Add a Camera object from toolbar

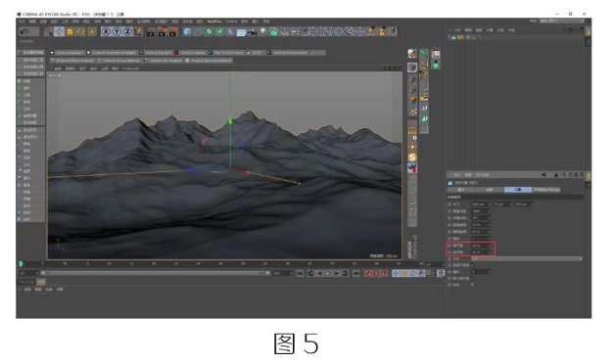253,31
